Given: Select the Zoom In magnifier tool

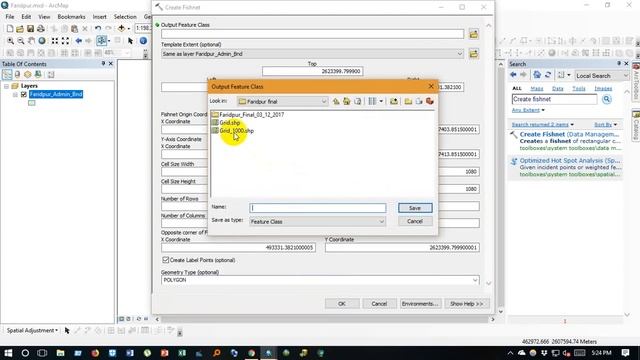Looking at the screenshot, I should click(x=10, y=41).
